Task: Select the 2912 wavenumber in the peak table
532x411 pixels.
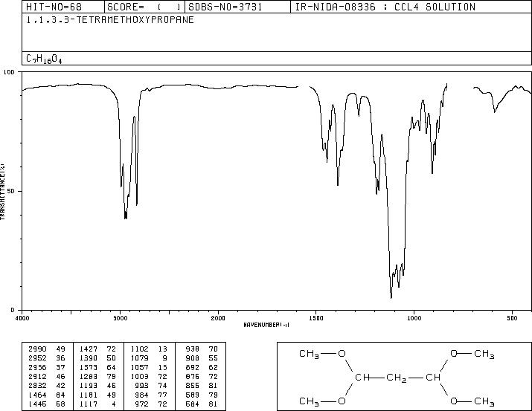Action: (37, 376)
